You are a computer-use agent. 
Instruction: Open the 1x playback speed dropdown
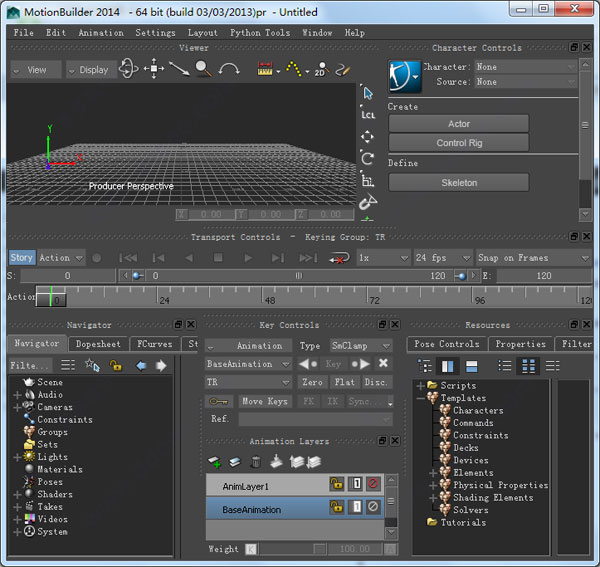[x=383, y=258]
